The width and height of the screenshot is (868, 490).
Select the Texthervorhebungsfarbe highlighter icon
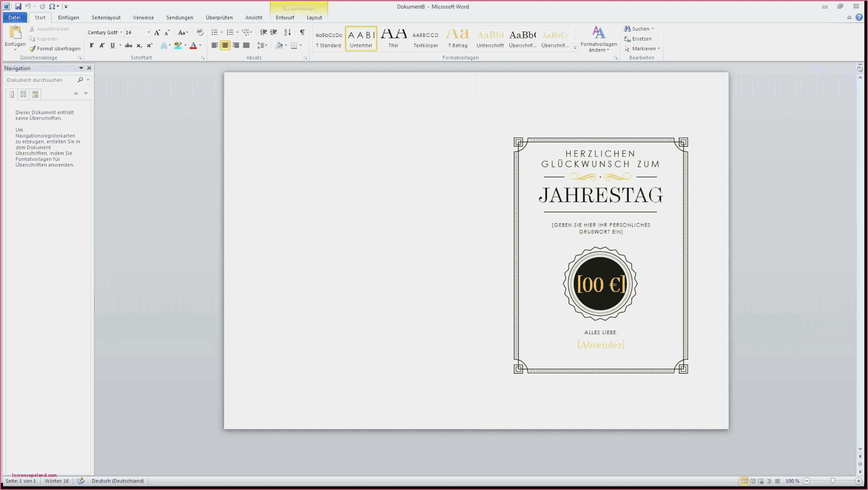177,45
